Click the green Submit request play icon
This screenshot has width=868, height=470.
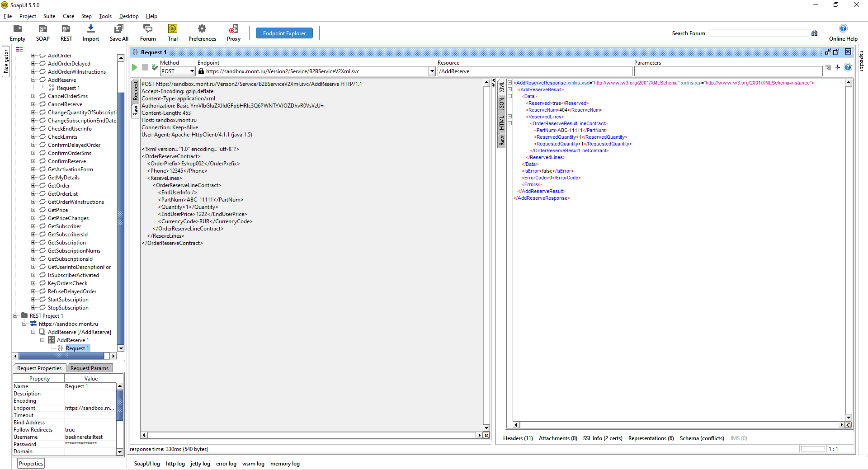(x=134, y=67)
